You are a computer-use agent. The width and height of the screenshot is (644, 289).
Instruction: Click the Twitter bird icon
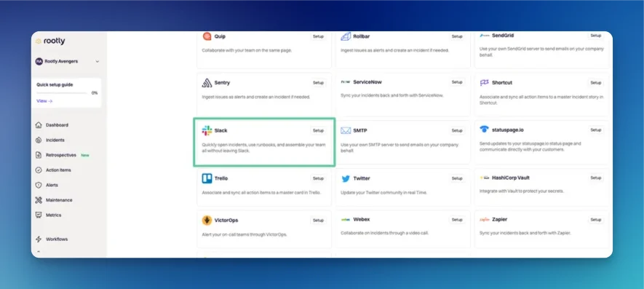coord(346,179)
